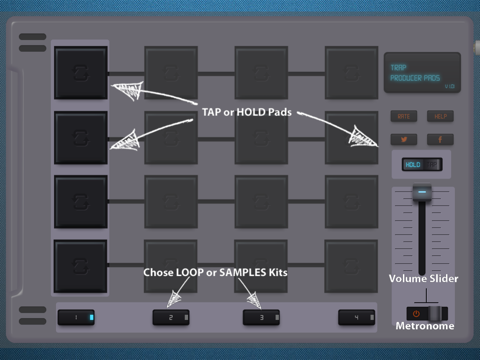Tap the first pad in the bottom row
The height and width of the screenshot is (360, 480).
(81, 266)
